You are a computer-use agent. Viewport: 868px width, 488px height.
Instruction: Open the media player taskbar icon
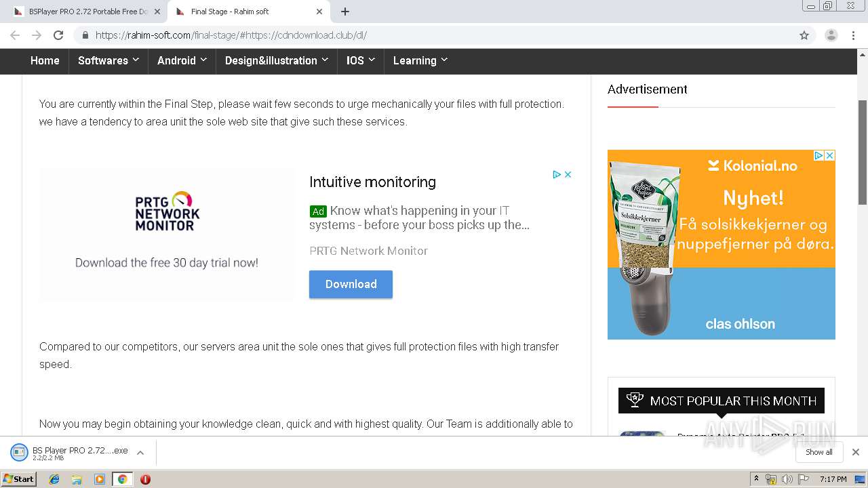(100, 479)
